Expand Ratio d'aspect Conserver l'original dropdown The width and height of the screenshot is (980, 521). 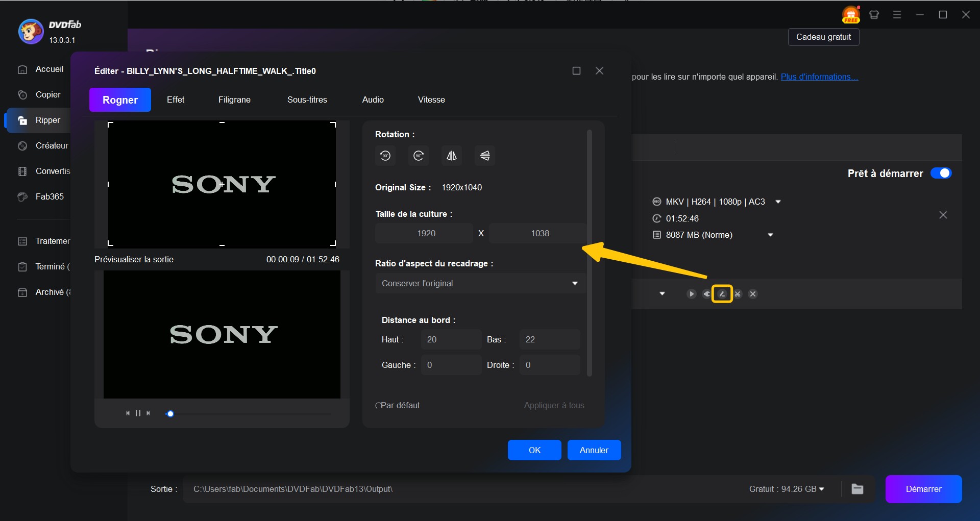click(480, 283)
